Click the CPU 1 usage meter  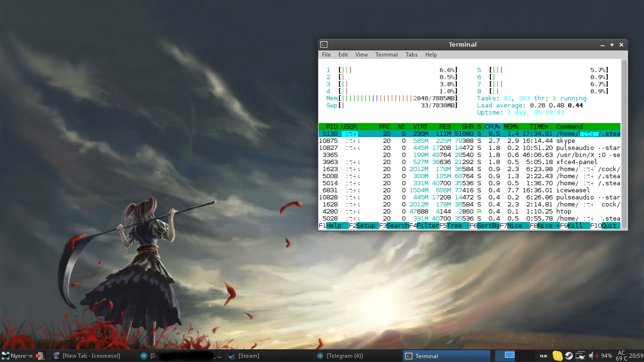click(x=392, y=70)
